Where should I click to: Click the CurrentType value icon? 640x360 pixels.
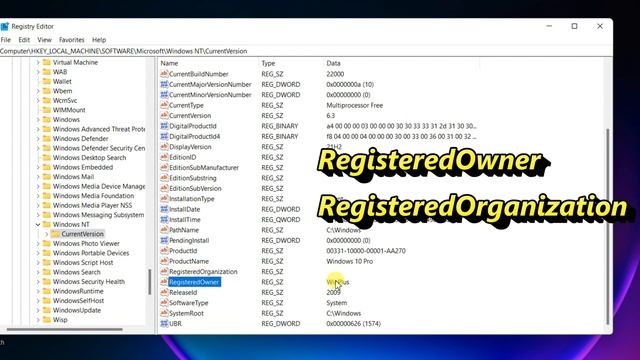[x=164, y=105]
